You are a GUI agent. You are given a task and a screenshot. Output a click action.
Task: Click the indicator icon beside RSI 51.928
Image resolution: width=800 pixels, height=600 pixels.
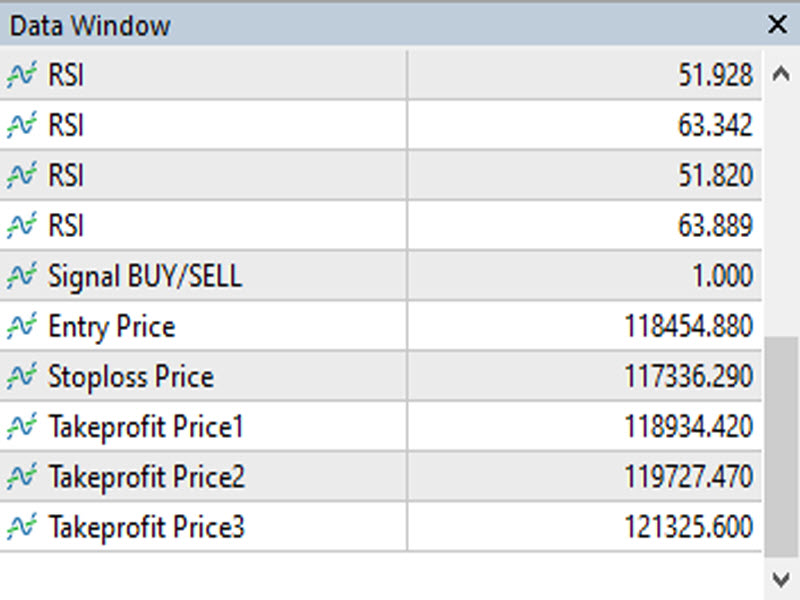click(x=22, y=76)
